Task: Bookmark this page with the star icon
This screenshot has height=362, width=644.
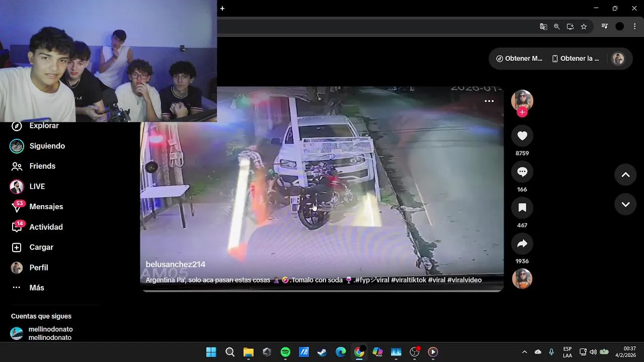Action: 584,27
